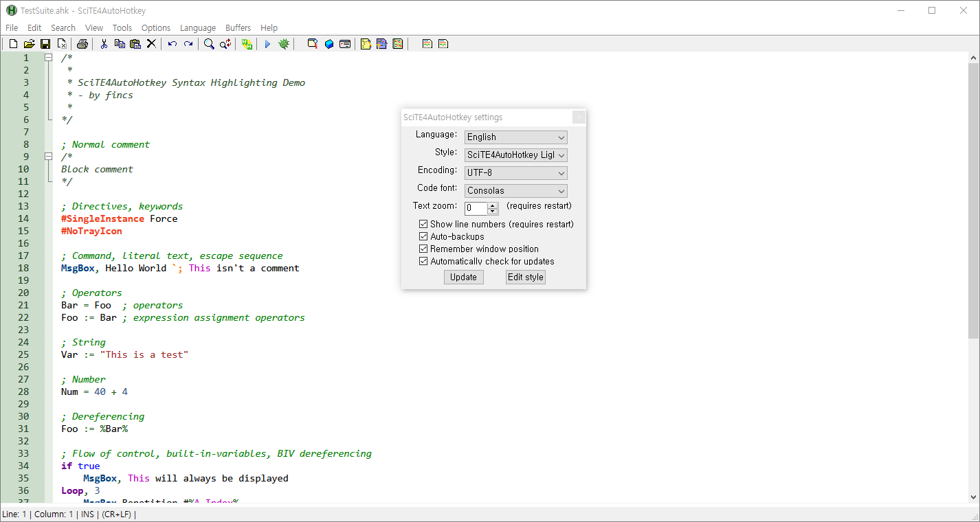Open the View menu
The width and height of the screenshot is (980, 522).
click(x=94, y=28)
